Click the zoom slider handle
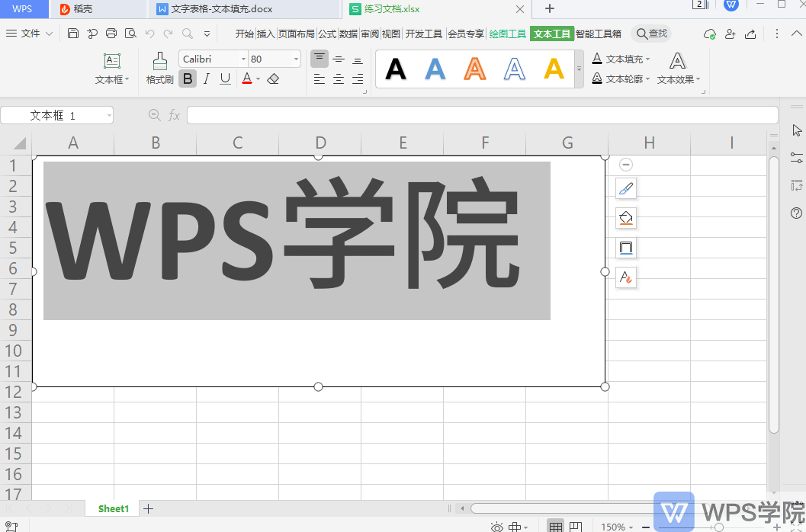806x532 pixels. click(x=719, y=527)
